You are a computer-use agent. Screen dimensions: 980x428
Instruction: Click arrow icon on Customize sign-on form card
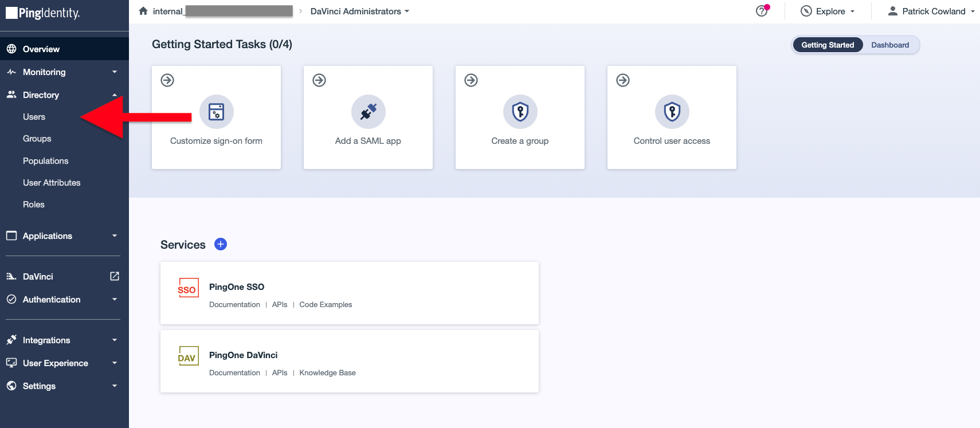[167, 80]
